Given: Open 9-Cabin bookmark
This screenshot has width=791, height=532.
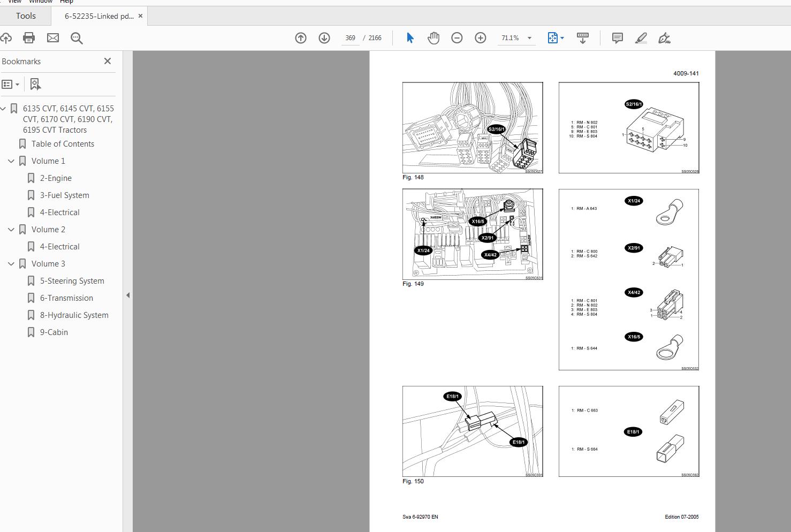Looking at the screenshot, I should tap(54, 332).
